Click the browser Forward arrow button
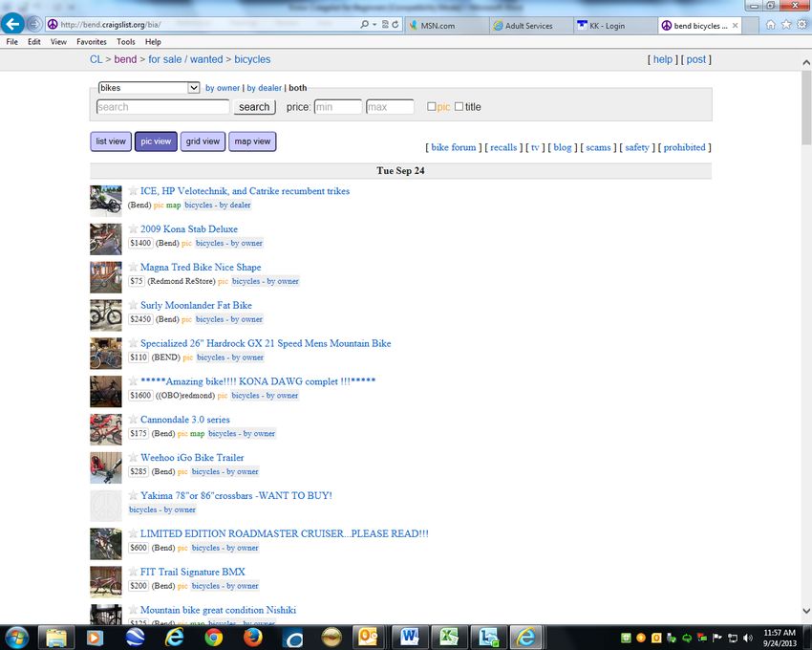 (x=34, y=24)
